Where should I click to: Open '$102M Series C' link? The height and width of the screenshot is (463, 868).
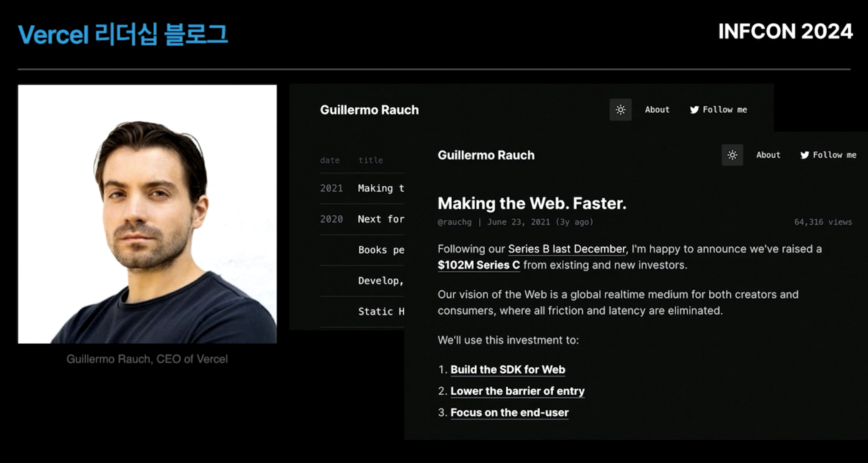[x=479, y=265]
